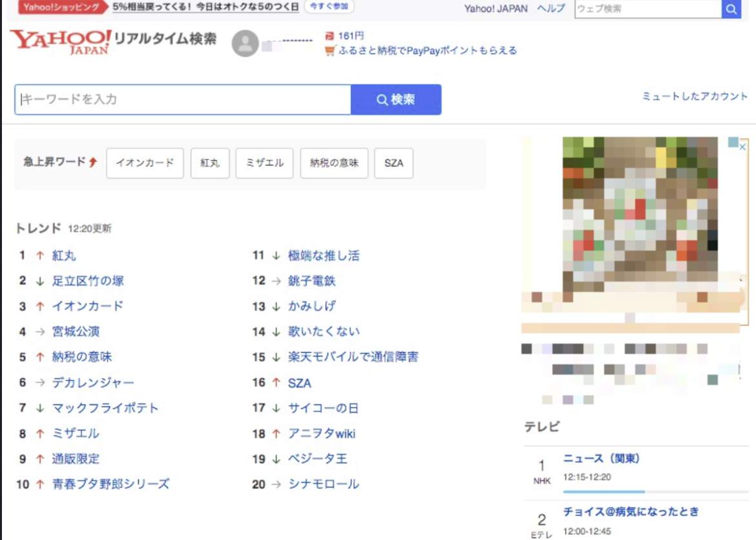Viewport: 756px width, 540px height.
Task: Open trend 19 ベジータ王
Action: click(x=317, y=459)
